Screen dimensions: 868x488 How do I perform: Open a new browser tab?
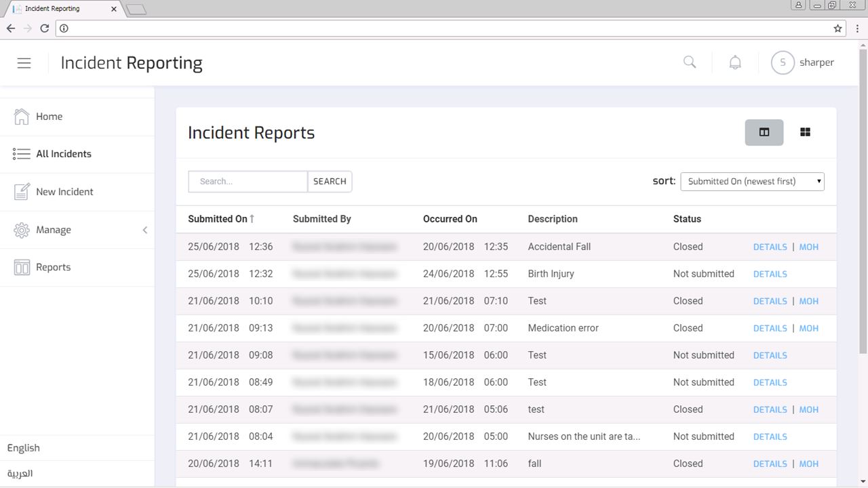[136, 9]
